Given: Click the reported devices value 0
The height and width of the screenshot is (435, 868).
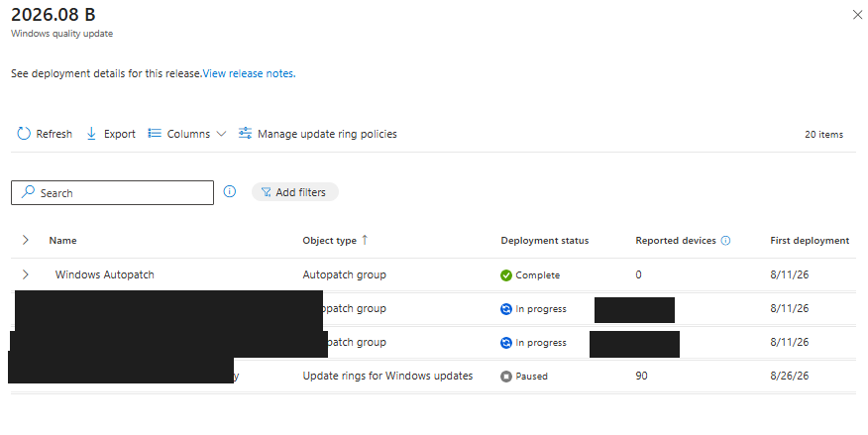Looking at the screenshot, I should coord(638,274).
